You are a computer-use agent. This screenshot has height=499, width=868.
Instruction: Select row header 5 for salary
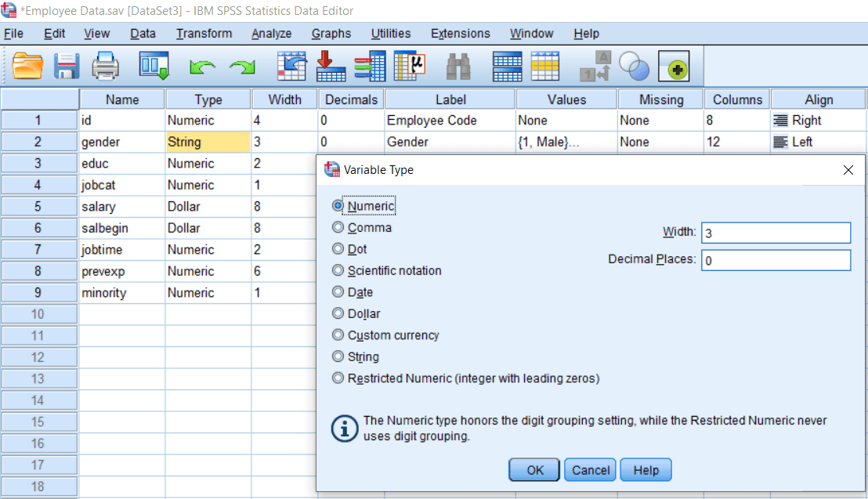tap(38, 207)
